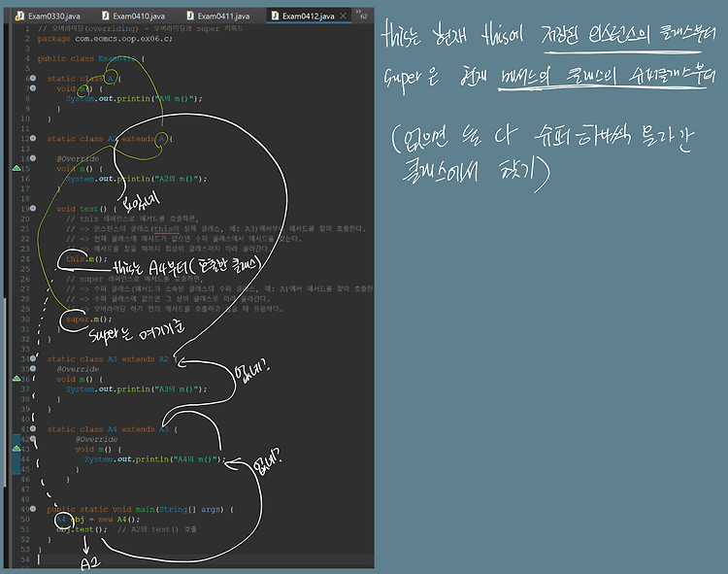Collapse the fold marker on line 7

33,88
